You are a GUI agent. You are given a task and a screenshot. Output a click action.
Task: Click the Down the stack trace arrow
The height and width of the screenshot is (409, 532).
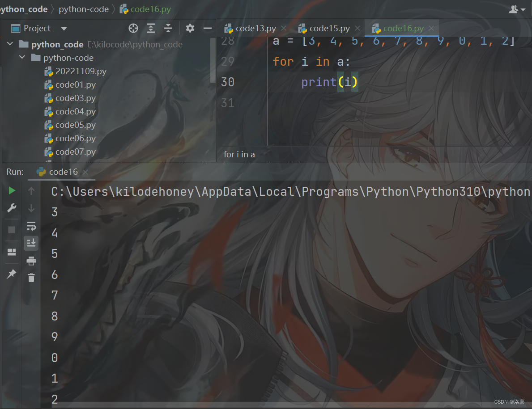pos(31,208)
